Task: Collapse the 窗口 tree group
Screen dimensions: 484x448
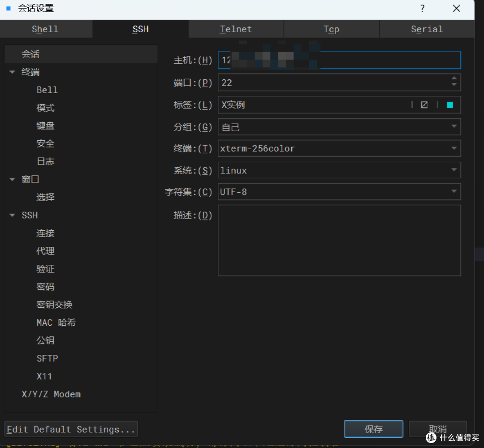Action: coord(13,179)
